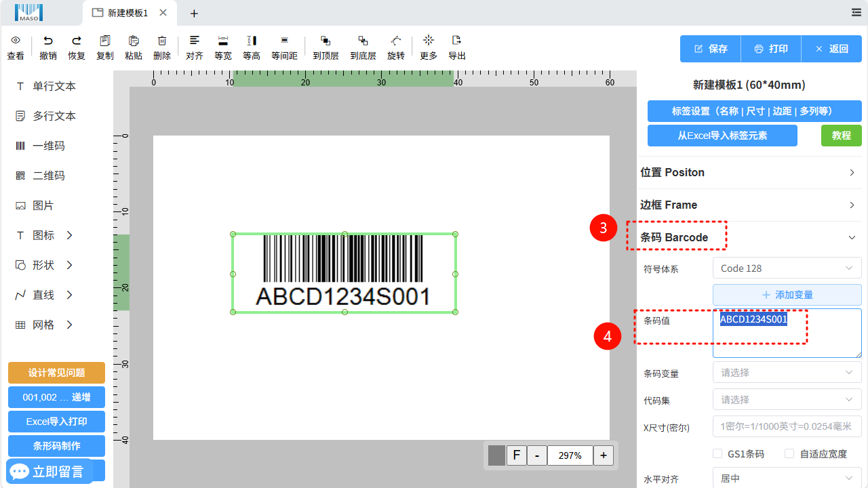
Task: Open the 条码变量 dropdown
Action: point(787,373)
